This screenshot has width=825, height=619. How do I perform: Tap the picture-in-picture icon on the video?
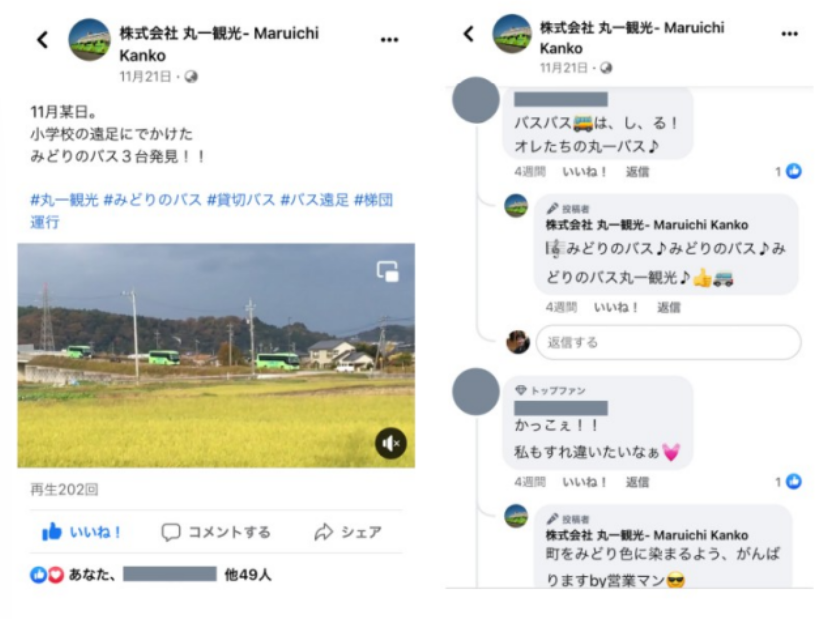coord(388,272)
